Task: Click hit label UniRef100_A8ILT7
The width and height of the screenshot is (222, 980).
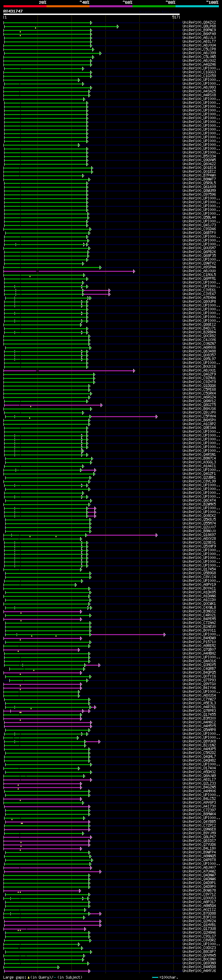Action: [x=199, y=41]
